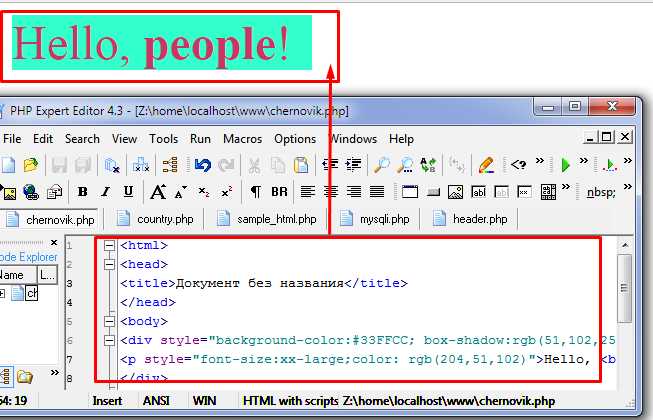The height and width of the screenshot is (420, 653).
Task: Switch to the mysqli.php tab
Action: coord(376,219)
